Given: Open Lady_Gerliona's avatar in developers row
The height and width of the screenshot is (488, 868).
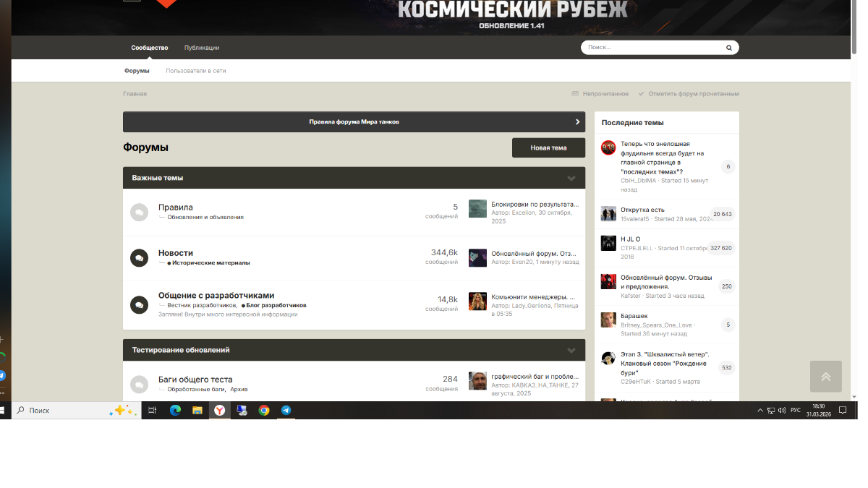Looking at the screenshot, I should pos(477,301).
